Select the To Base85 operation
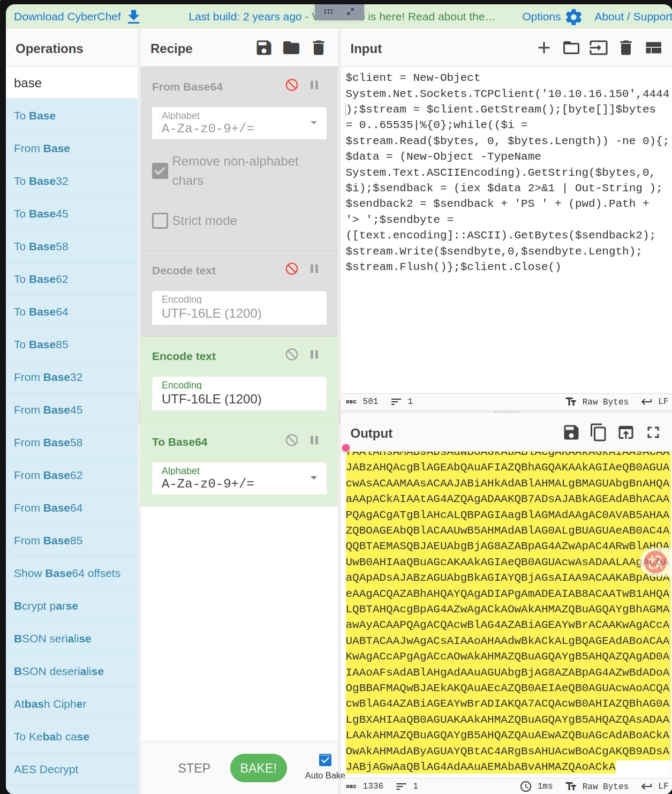 tap(72, 344)
